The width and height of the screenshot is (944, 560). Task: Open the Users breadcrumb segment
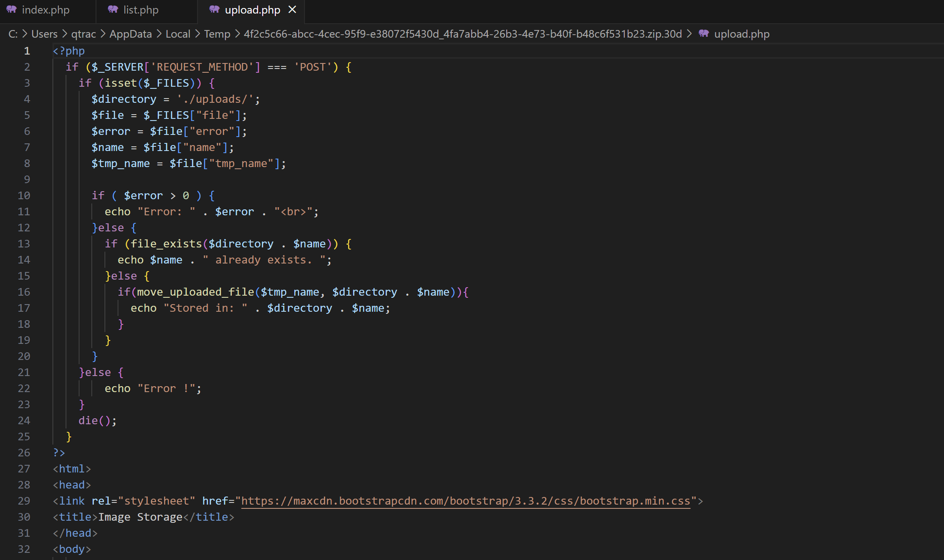44,34
